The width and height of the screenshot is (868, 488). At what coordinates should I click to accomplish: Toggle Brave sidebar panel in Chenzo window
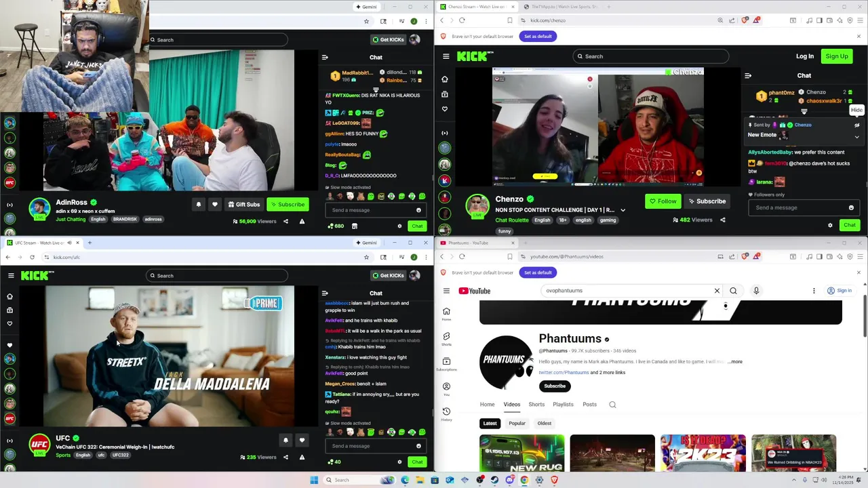(820, 20)
